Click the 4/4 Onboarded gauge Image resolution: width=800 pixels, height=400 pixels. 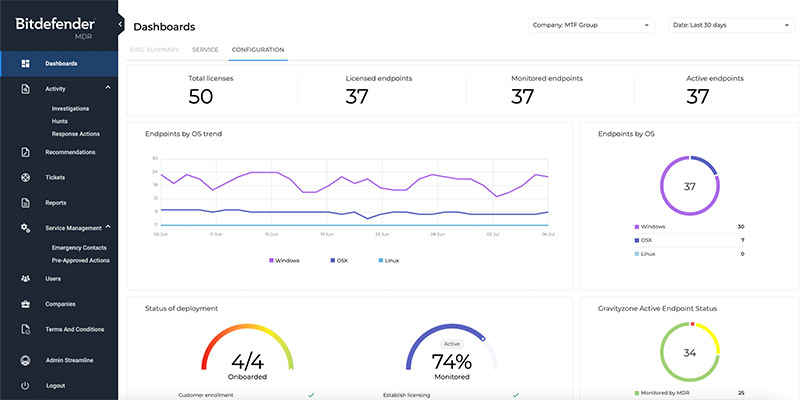pos(247,352)
